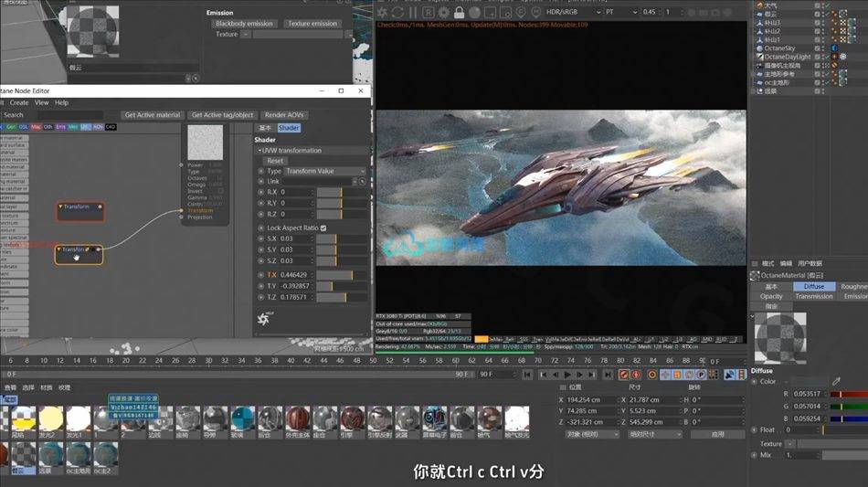Click the clay mode sphere icon
The image size is (868, 487).
(474, 12)
